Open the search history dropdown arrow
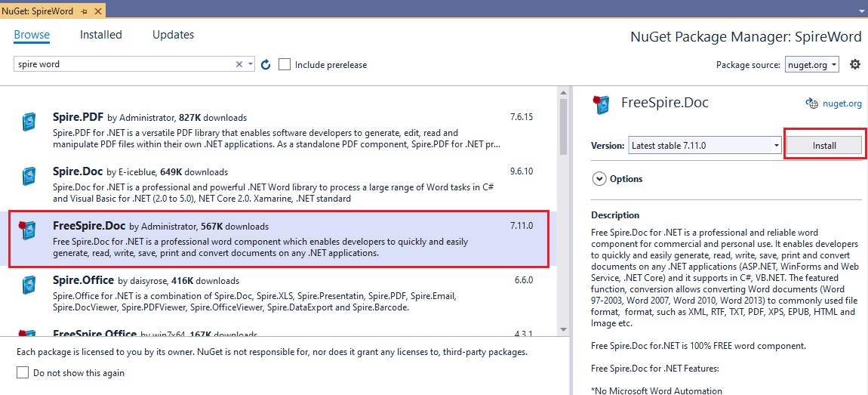Viewport: 868px width, 395px height. pos(251,64)
